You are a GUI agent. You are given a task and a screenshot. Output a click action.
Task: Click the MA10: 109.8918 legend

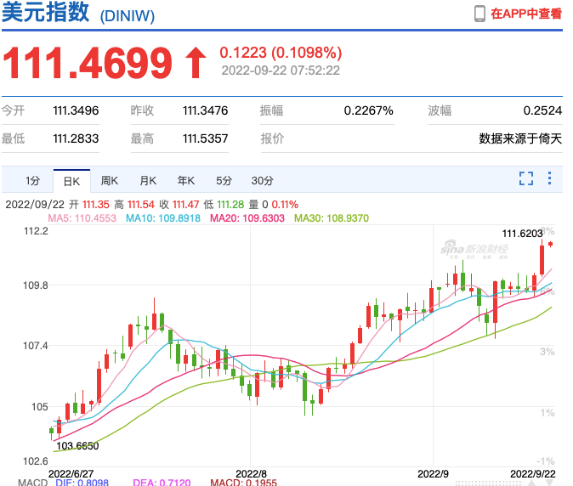(163, 219)
